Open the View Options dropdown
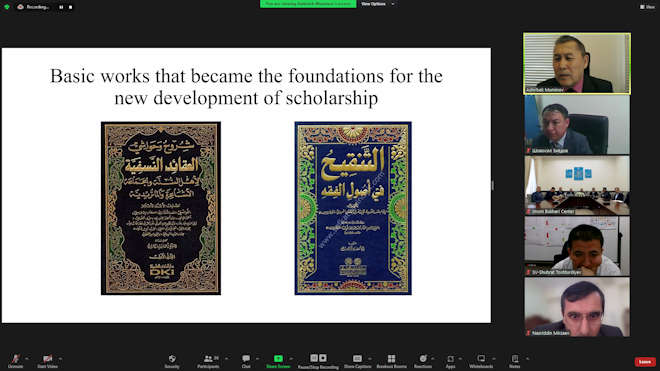Viewport: 660px width, 371px height. 378,4
